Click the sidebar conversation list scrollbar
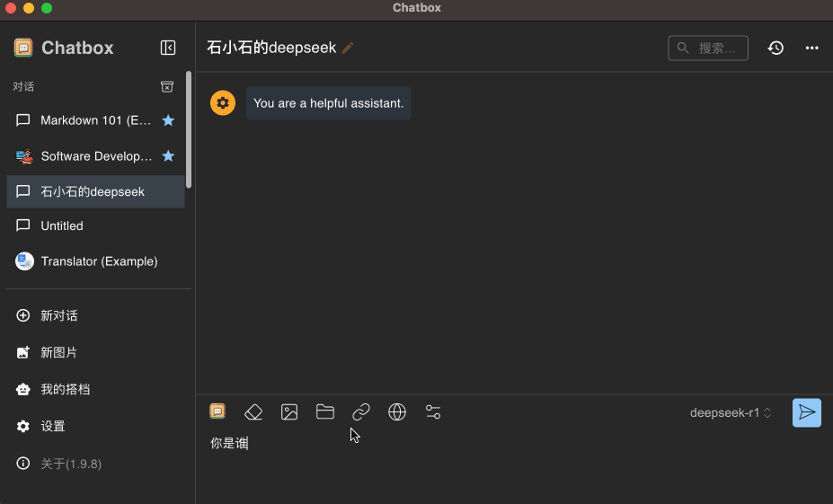 (x=189, y=129)
